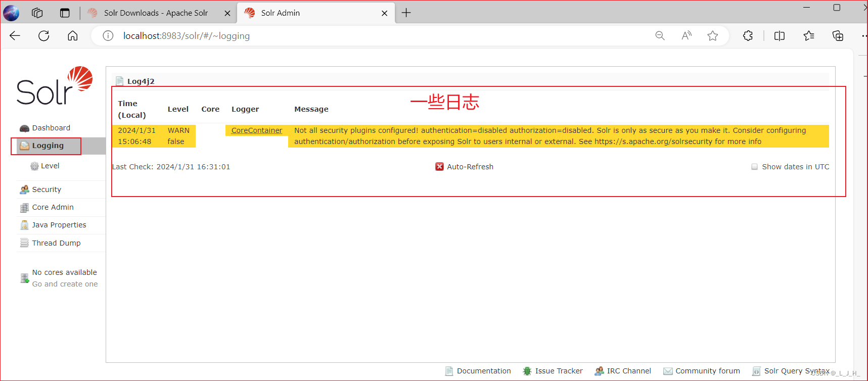868x381 pixels.
Task: Open the Level sub-item under Logging
Action: [x=50, y=166]
